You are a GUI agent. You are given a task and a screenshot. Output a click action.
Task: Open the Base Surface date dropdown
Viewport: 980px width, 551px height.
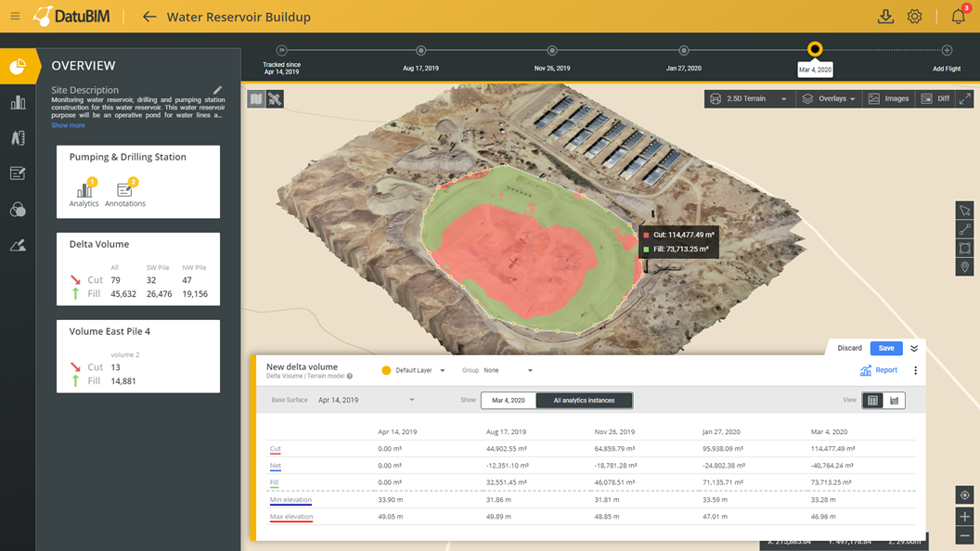[x=366, y=400]
